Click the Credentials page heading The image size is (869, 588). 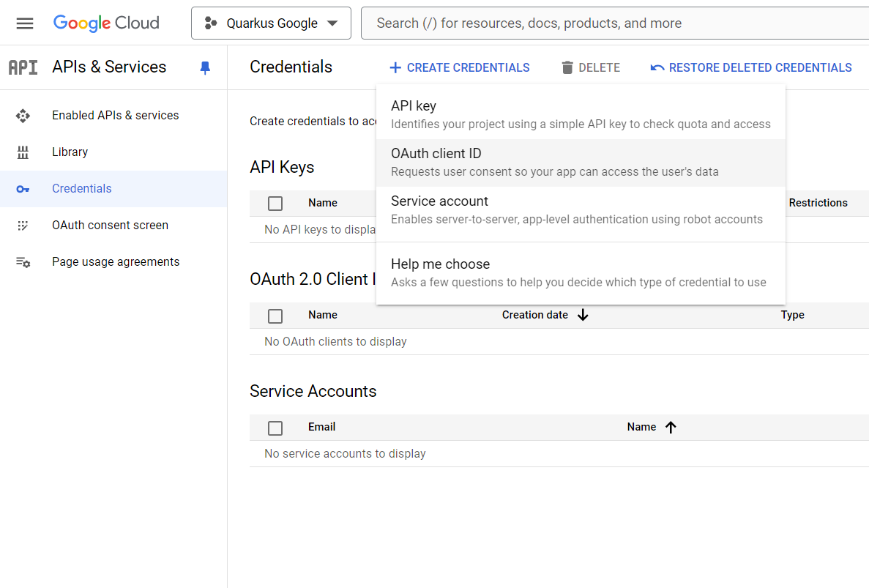291,67
